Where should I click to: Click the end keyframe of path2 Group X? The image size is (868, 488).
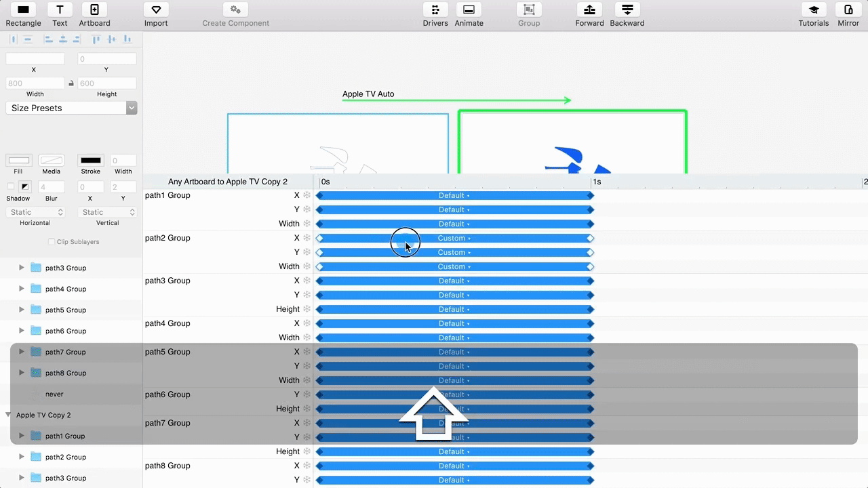(591, 238)
